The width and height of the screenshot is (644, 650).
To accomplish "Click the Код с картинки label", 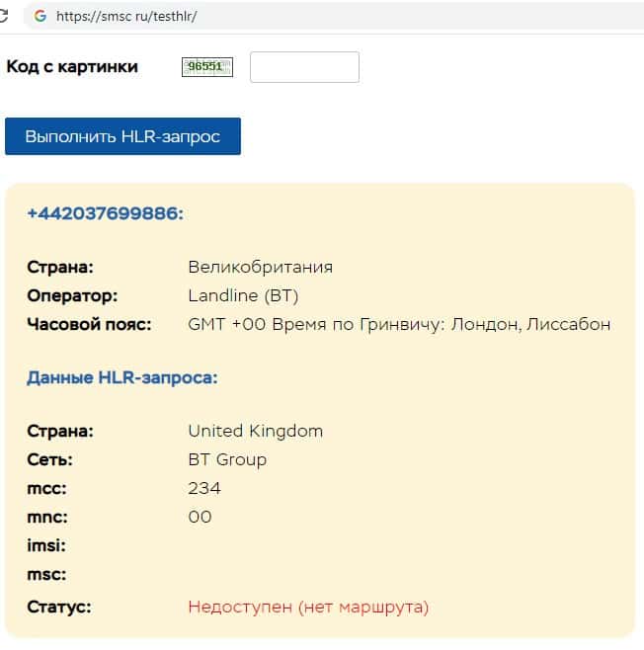I will coord(72,66).
